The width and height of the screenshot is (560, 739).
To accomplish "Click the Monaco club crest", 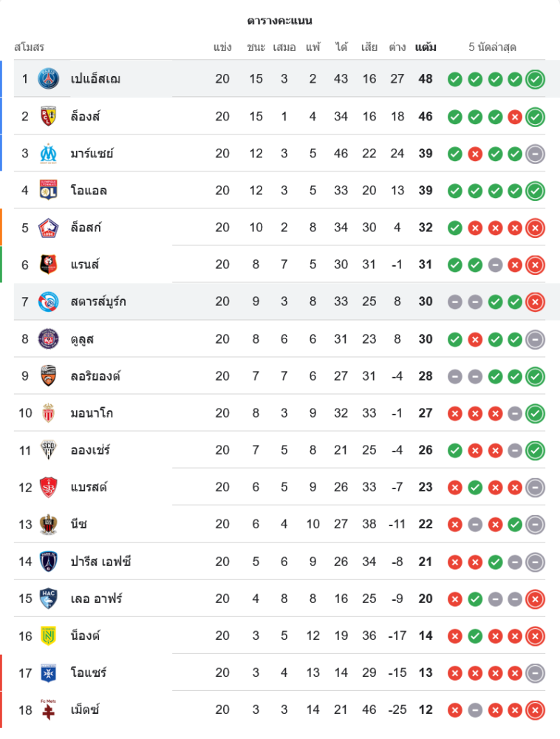I will 49,413.
